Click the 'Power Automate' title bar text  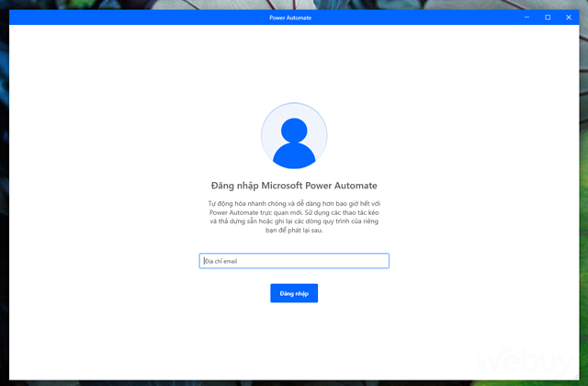click(x=290, y=17)
